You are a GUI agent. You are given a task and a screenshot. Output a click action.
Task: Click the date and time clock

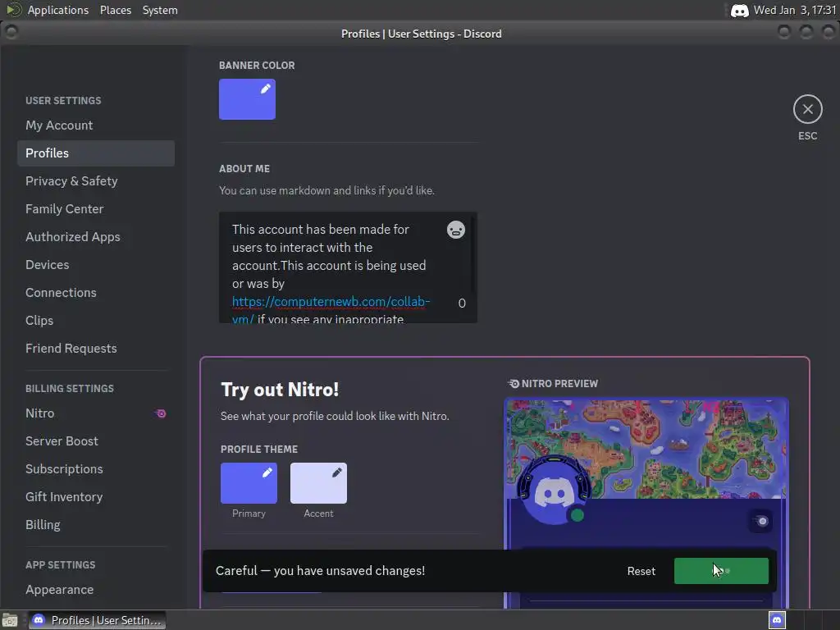(x=794, y=10)
